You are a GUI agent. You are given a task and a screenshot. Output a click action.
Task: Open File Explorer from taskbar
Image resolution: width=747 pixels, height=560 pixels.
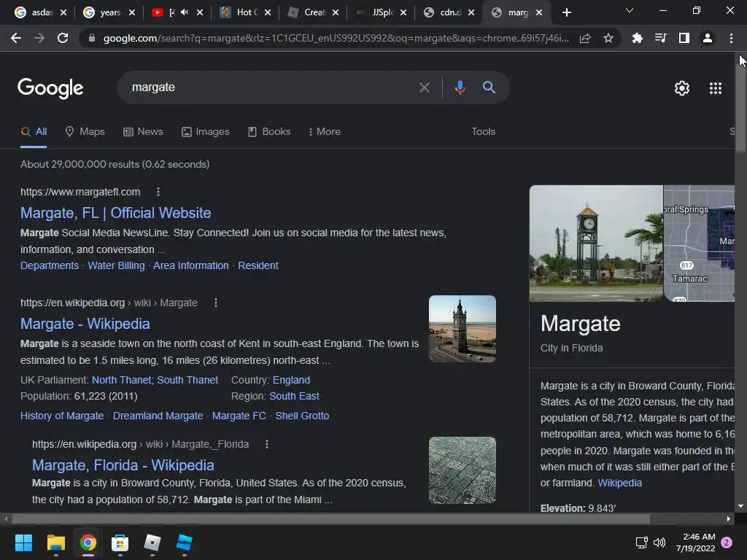click(x=55, y=542)
